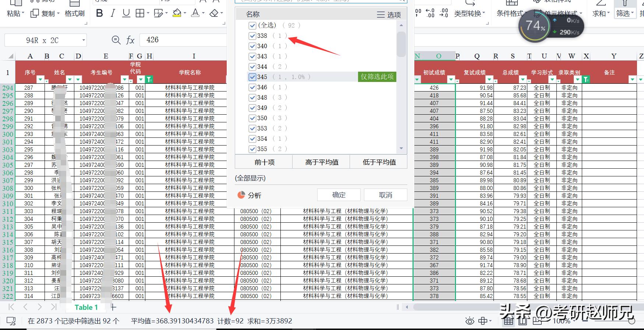Viewport: 644px width, 330px height.
Task: Click the active green filter on 学院代码 column
Action: coord(149,79)
